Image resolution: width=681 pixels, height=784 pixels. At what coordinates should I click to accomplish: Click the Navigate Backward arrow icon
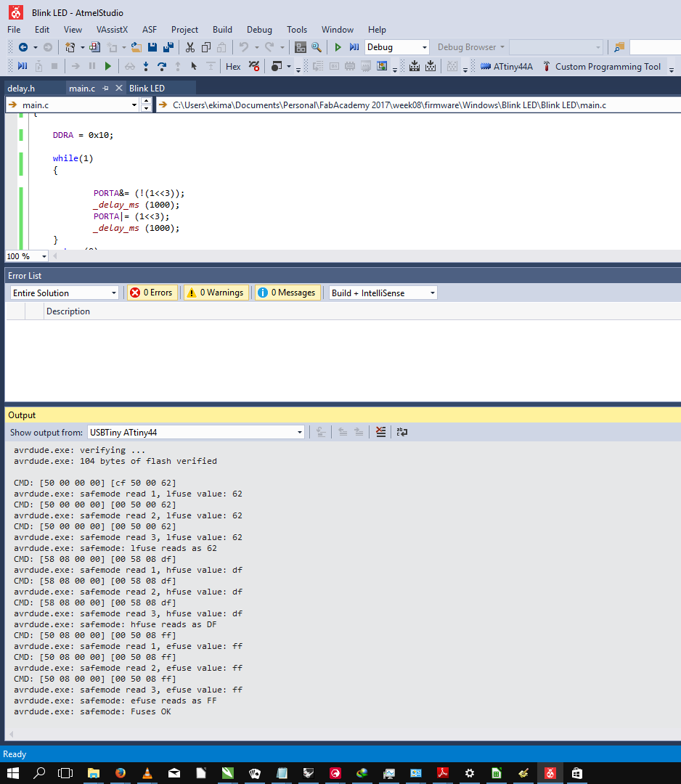(23, 47)
